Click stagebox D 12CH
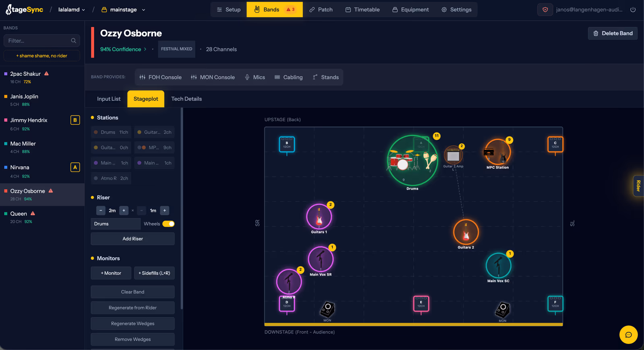 pyautogui.click(x=287, y=304)
